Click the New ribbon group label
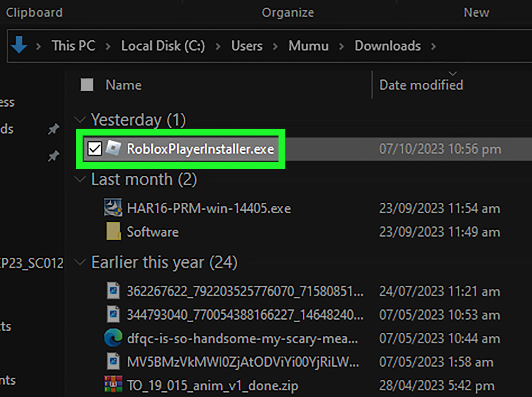The image size is (532, 397). click(476, 12)
